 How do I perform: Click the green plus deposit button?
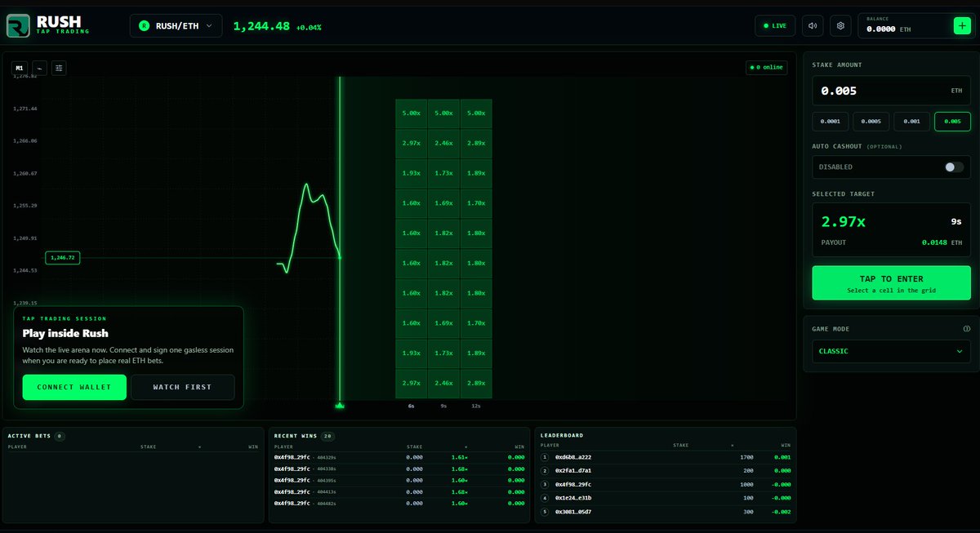[x=962, y=25]
